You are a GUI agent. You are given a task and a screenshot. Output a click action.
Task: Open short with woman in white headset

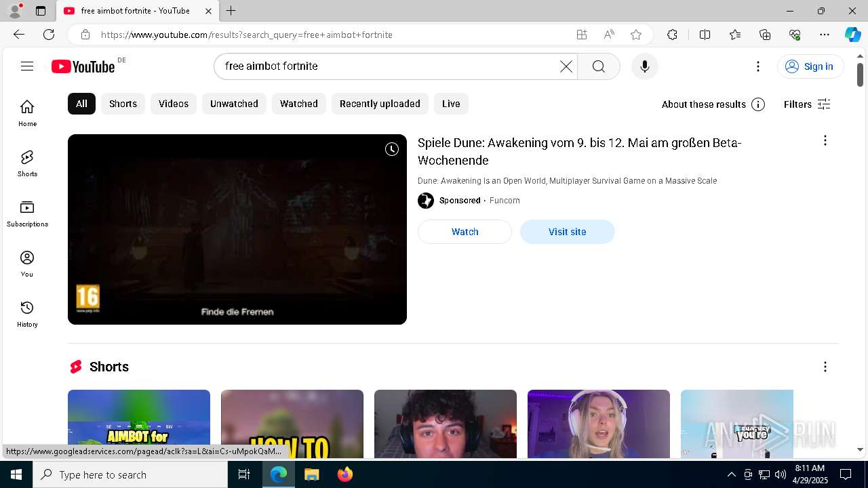[x=599, y=424]
